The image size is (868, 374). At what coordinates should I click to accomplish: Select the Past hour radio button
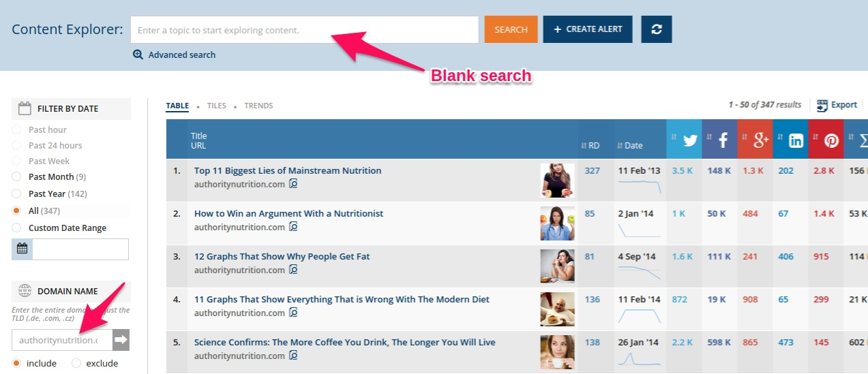(16, 129)
